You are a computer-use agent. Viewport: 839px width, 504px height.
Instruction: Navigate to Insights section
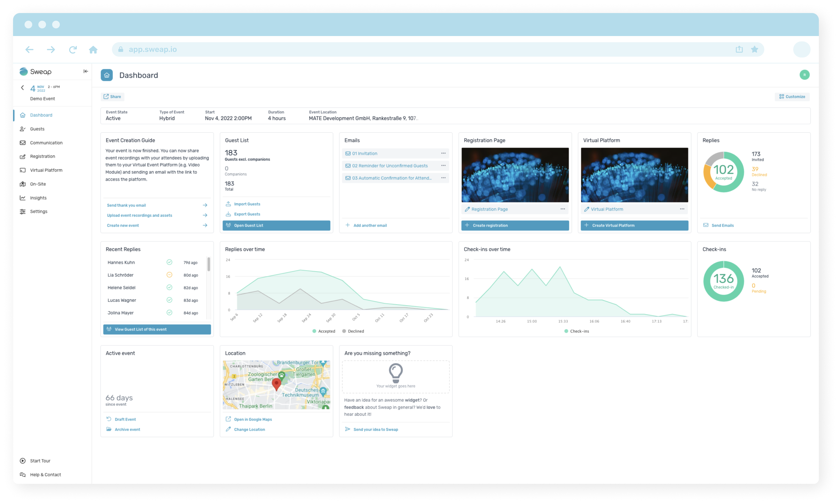(x=38, y=198)
